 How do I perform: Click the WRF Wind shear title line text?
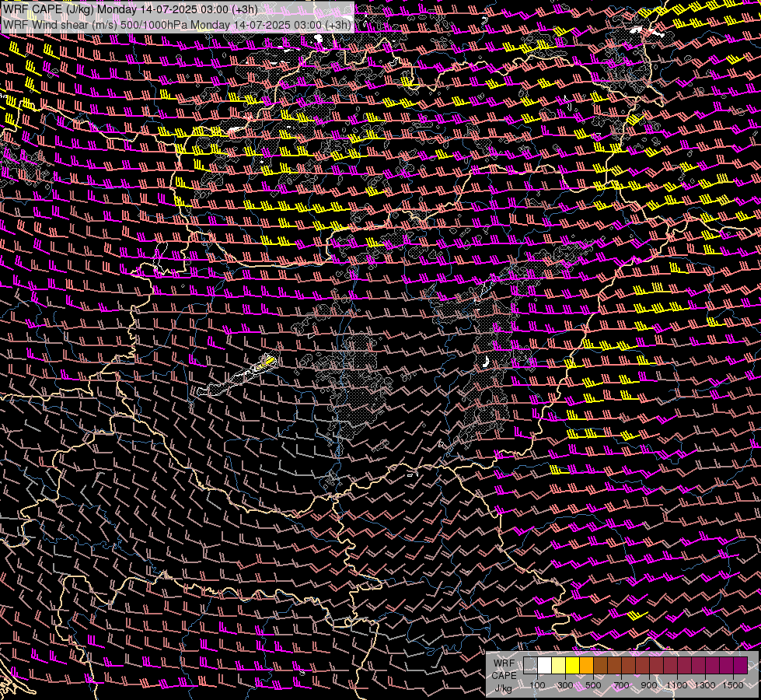[176, 25]
